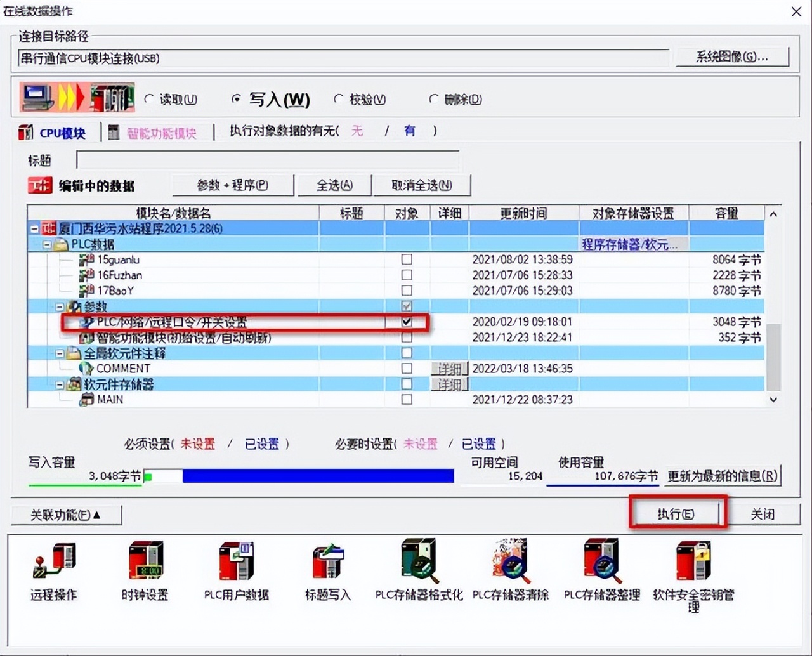The height and width of the screenshot is (656, 812).
Task: Check the 15guanlu program checkbox
Action: pyautogui.click(x=406, y=259)
